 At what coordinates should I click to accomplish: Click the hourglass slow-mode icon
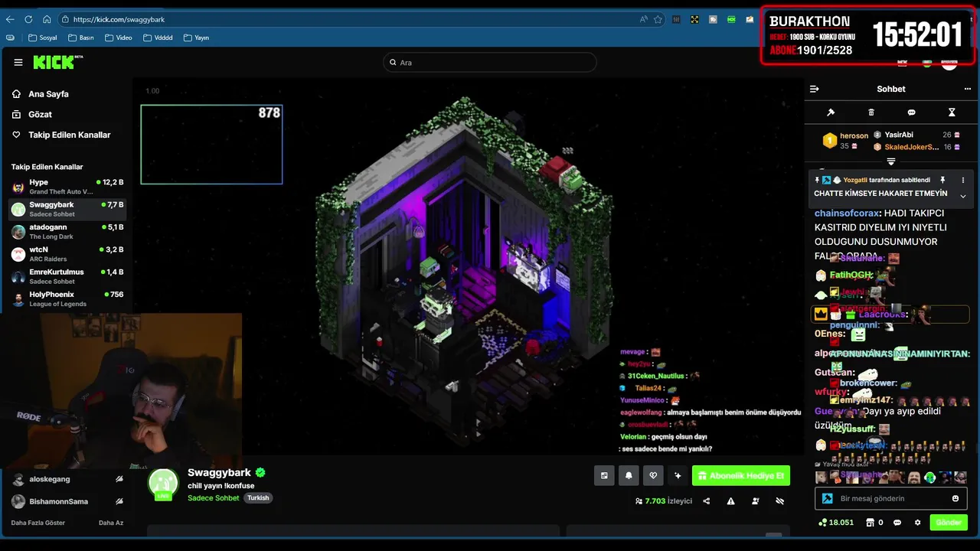click(952, 112)
